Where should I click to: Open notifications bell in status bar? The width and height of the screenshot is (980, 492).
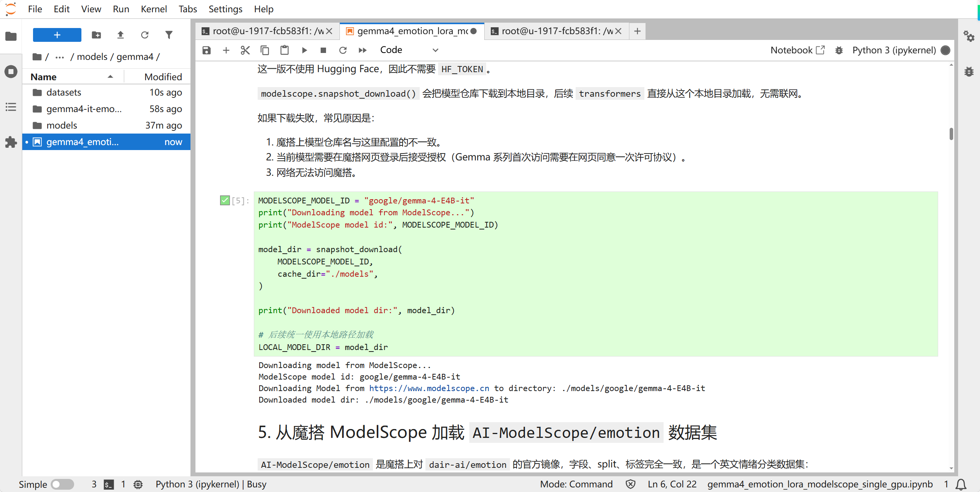961,484
